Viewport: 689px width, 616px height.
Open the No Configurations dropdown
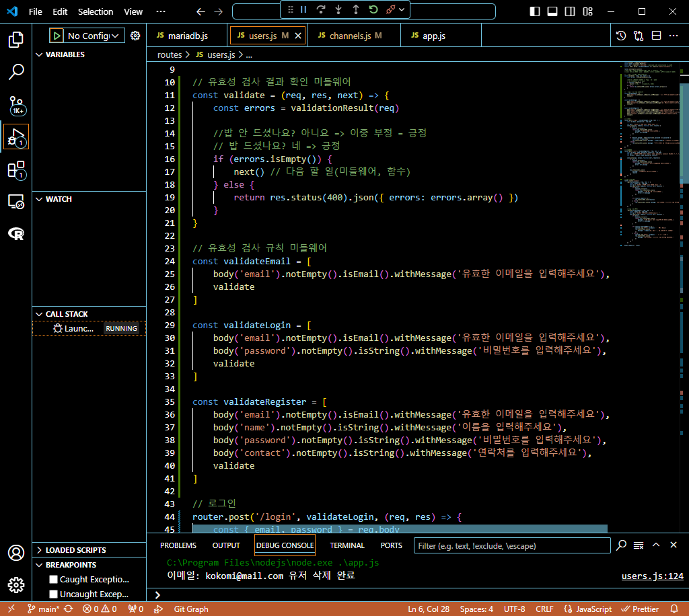[x=93, y=36]
